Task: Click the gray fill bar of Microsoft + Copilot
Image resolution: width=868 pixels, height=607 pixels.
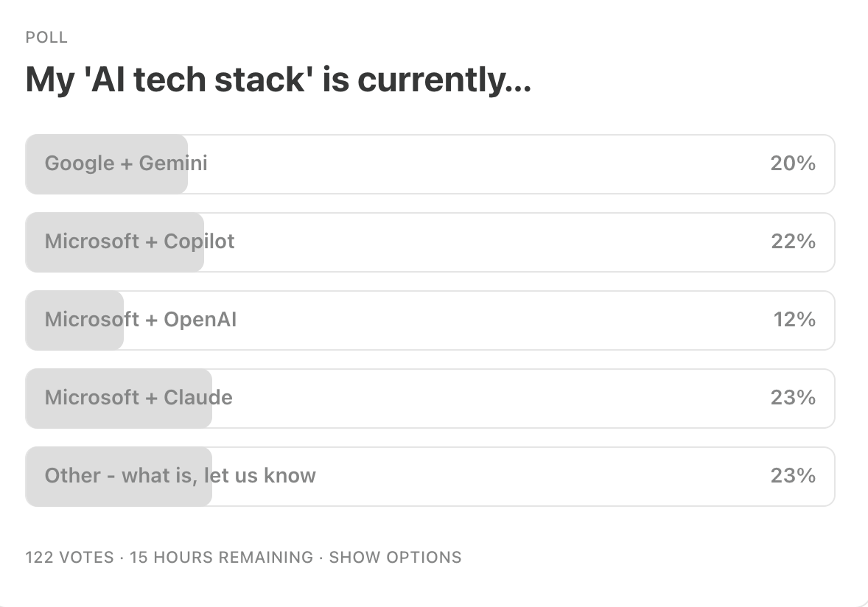Action: click(x=115, y=242)
